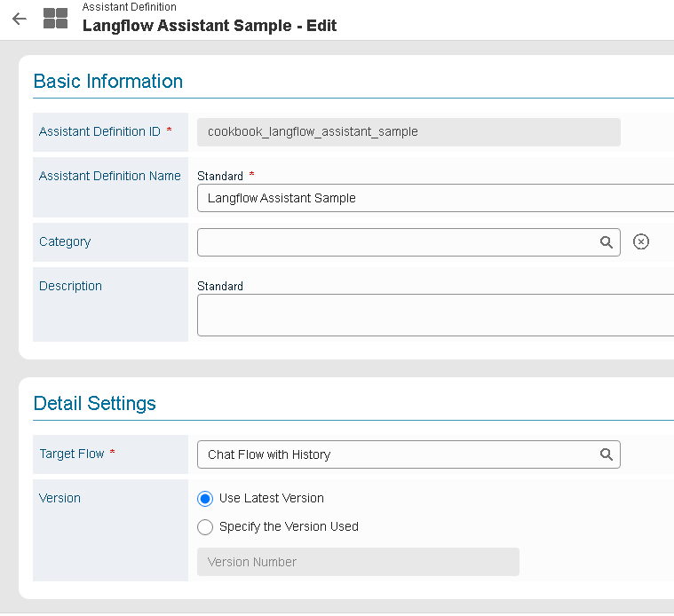Image resolution: width=674 pixels, height=616 pixels.
Task: Click the Basic Information section heading
Action: 107,82
